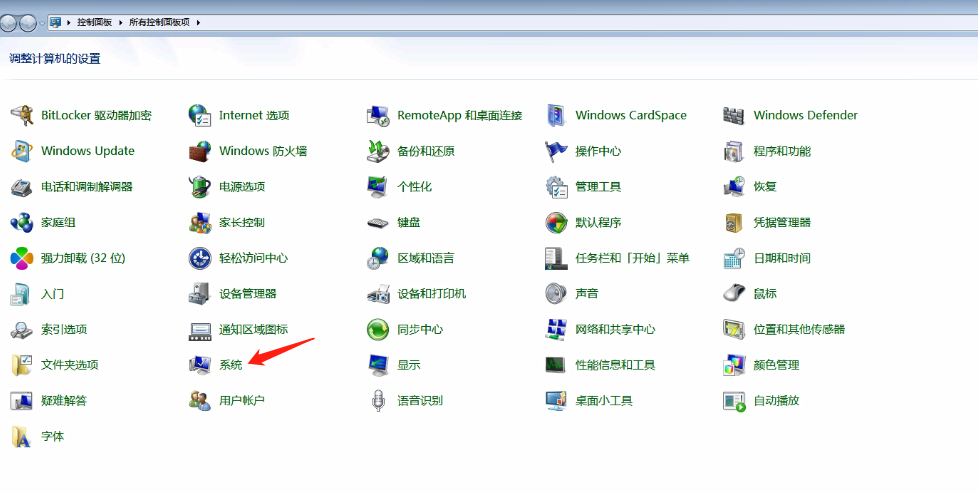Open the 电源选项 icon

200,186
